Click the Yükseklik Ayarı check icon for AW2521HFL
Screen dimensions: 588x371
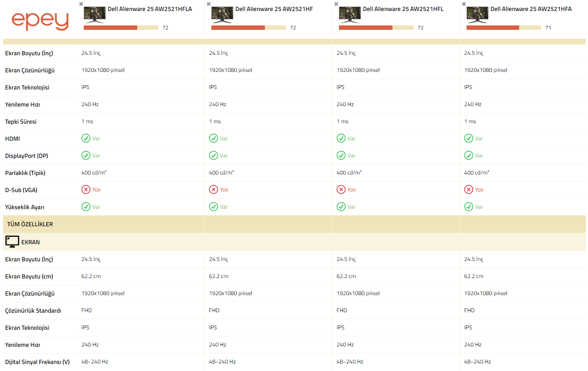pos(341,207)
